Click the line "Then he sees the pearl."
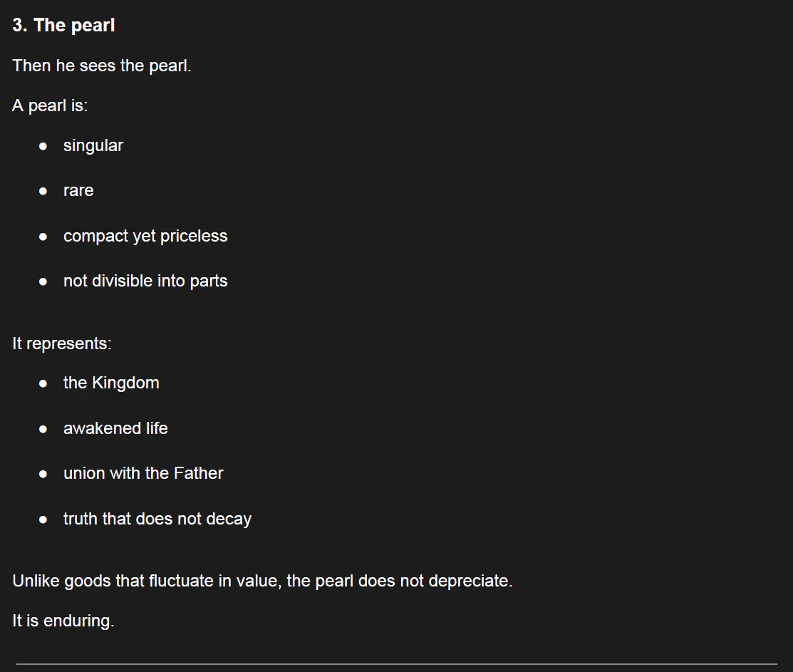The width and height of the screenshot is (793, 672). pyautogui.click(x=102, y=66)
